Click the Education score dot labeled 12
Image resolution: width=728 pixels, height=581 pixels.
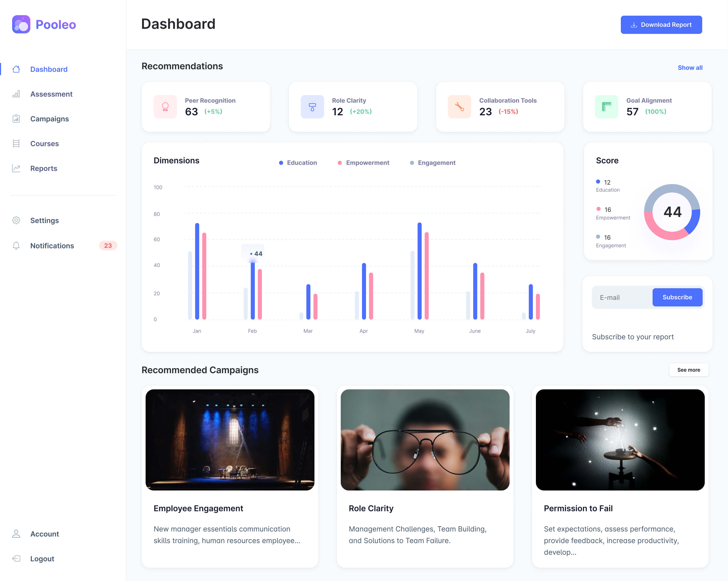[598, 182]
